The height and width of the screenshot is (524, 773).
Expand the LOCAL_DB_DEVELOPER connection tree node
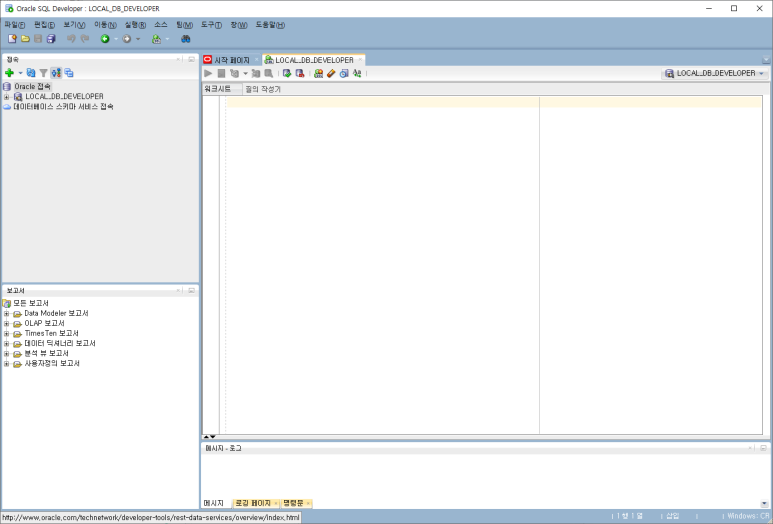point(6,97)
